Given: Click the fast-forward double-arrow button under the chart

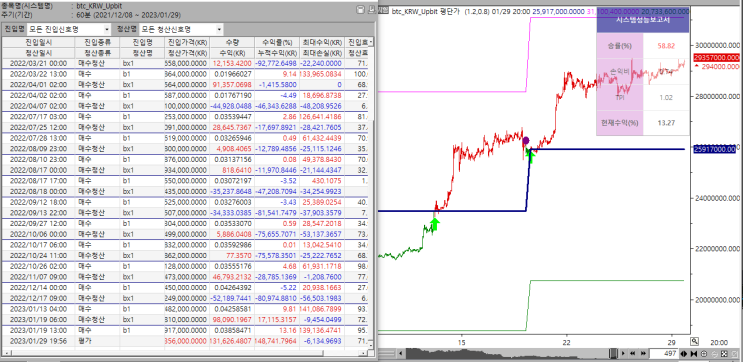Looking at the screenshot, I should point(643,353).
